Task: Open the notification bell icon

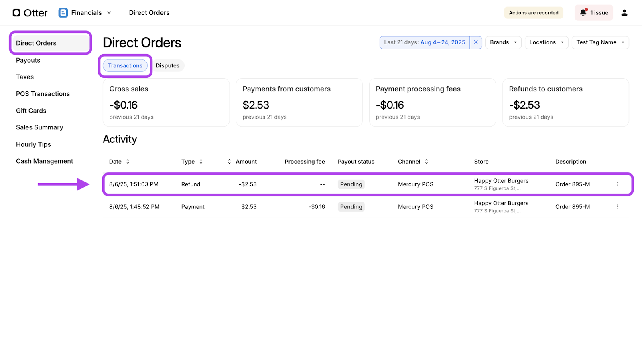Action: coord(583,13)
